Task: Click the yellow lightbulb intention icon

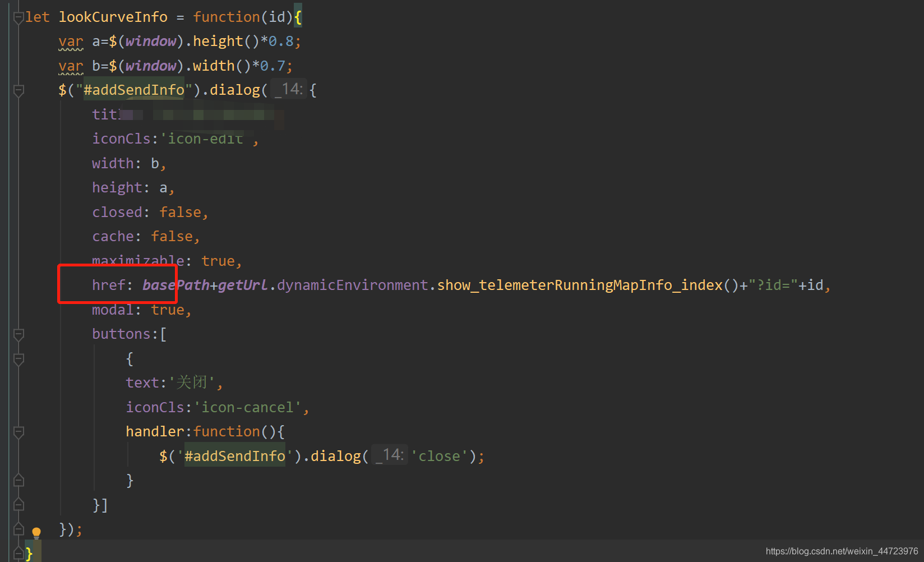Action: (x=36, y=532)
